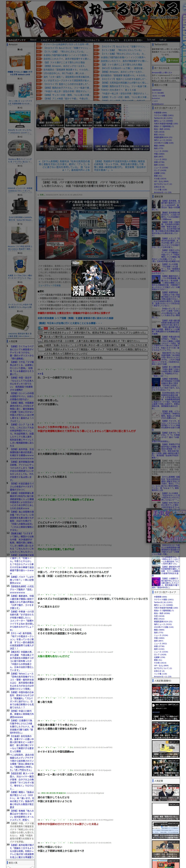Open related link 【AI】Copilotに機密メールを要約
186x868 pixels.
pyautogui.click(x=89, y=328)
